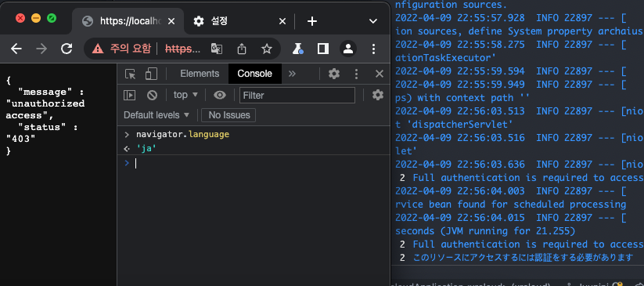
Task: Close the https://localhost tab
Action: click(171, 21)
